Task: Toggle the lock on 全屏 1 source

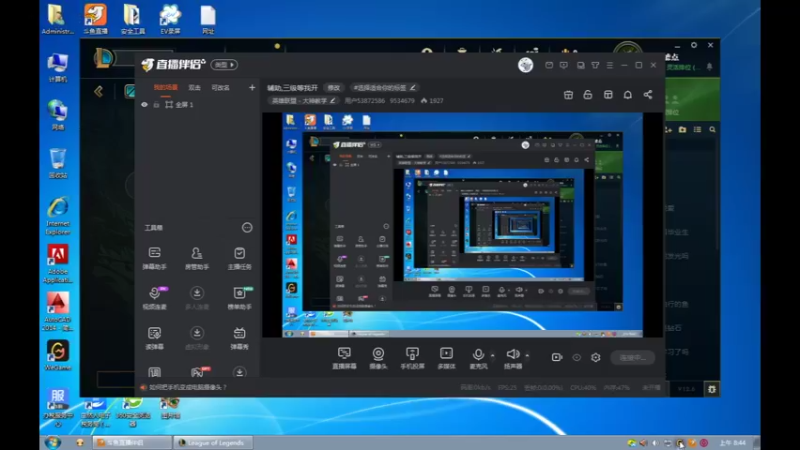Action: [157, 105]
